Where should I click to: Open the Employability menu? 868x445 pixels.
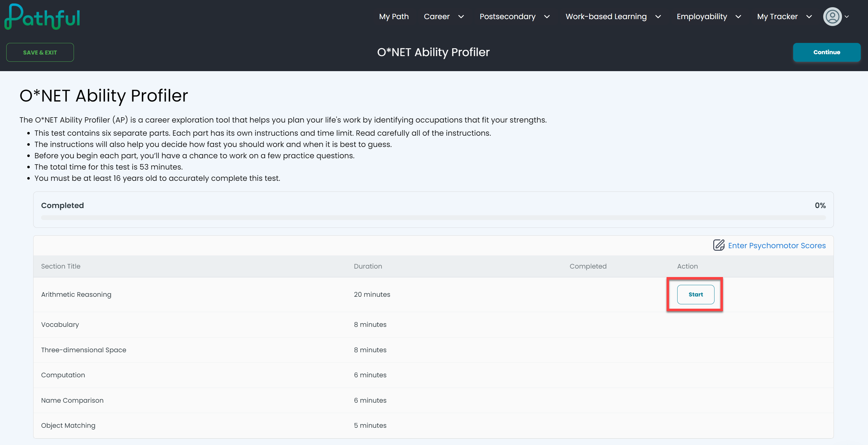(x=702, y=17)
